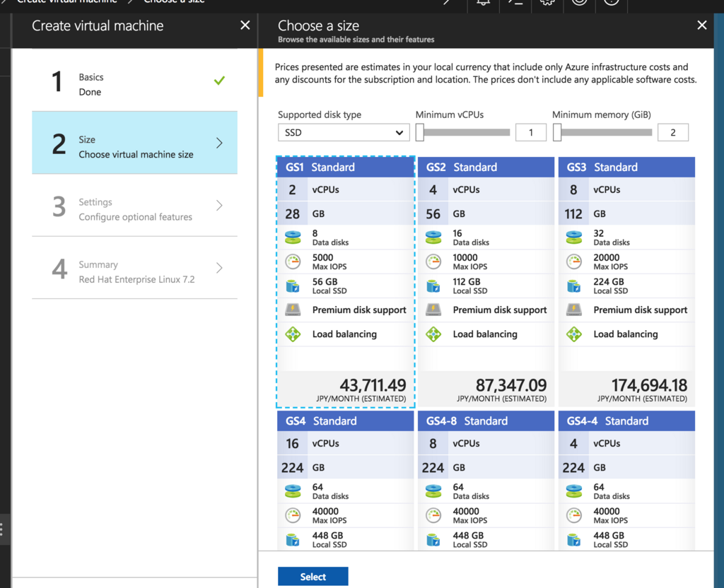Close the Choose a size blade
Screen dimensions: 724x588
pos(702,25)
